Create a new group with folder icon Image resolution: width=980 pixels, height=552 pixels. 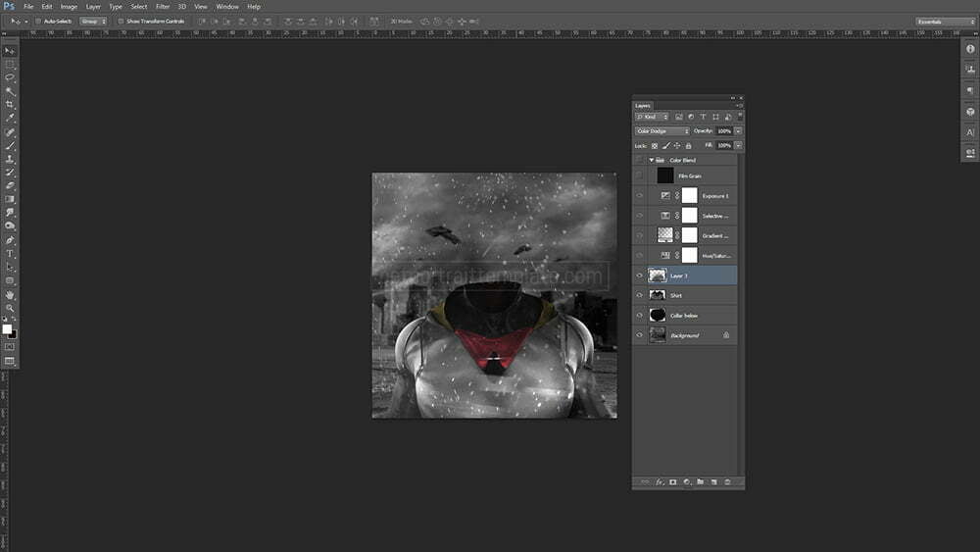coord(700,482)
